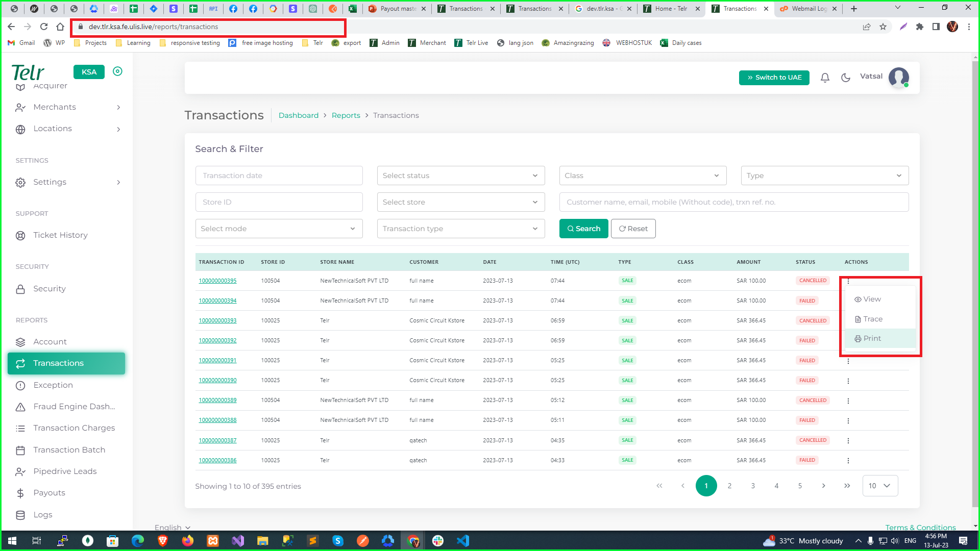Click Switch to UAE button
The width and height of the screenshot is (980, 551).
pos(774,78)
